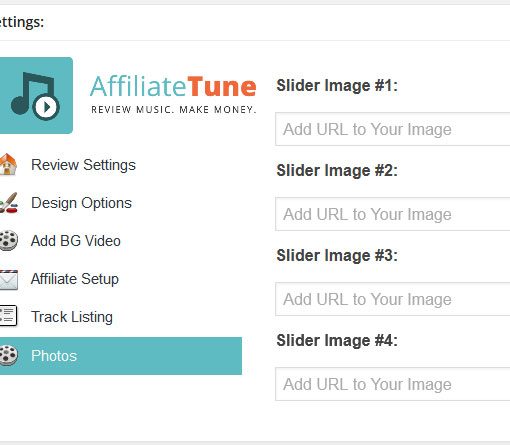Go to the Affiliate Setup tab
Image resolution: width=510 pixels, height=445 pixels.
(x=75, y=279)
